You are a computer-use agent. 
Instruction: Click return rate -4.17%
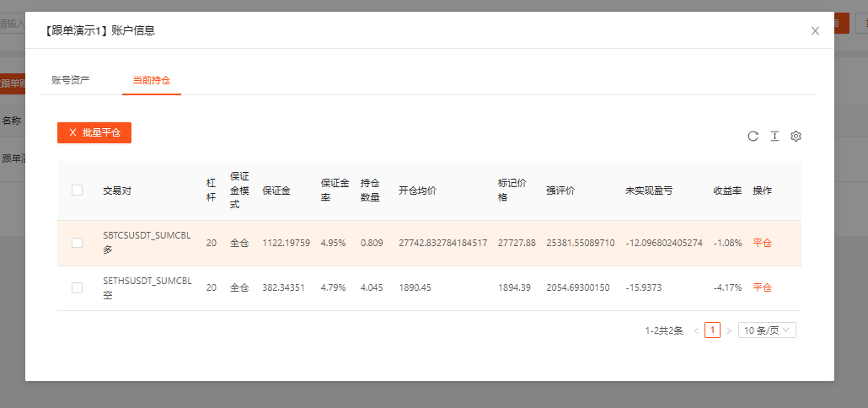(727, 287)
